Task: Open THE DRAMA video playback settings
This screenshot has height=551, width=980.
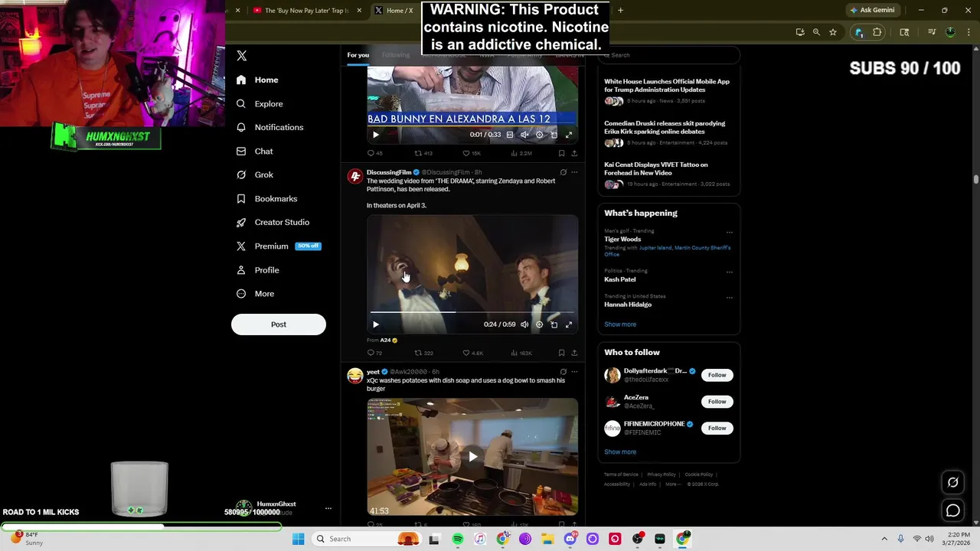Action: click(x=539, y=324)
